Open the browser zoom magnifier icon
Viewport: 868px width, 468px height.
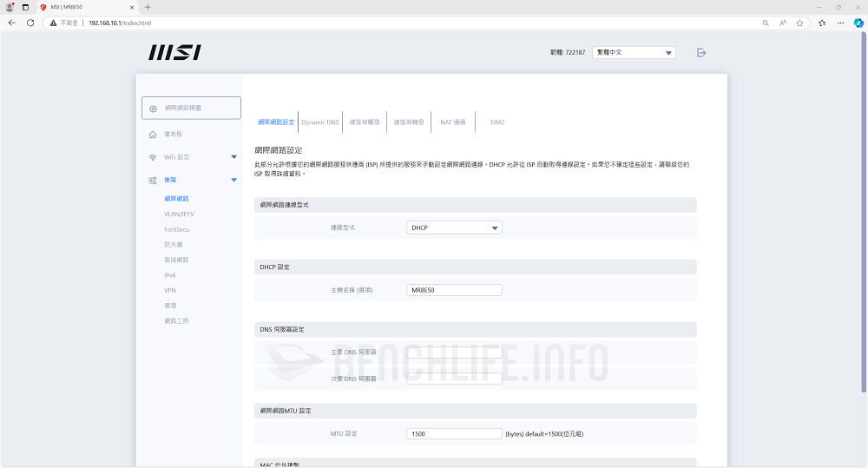tap(766, 23)
